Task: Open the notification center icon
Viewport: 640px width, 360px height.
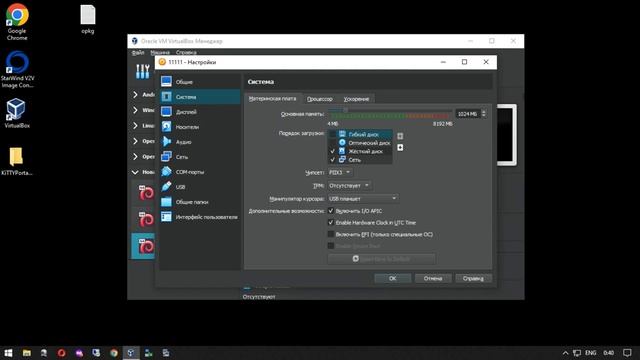Action: pyautogui.click(x=627, y=353)
